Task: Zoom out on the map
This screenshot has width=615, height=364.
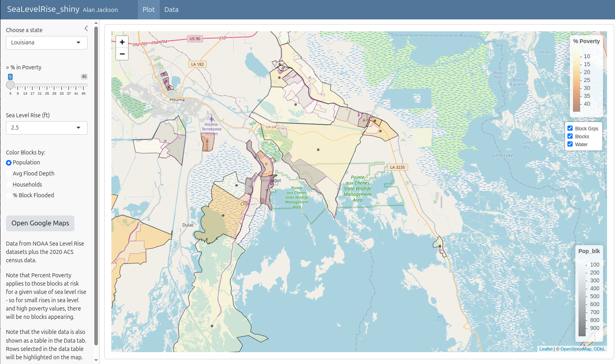Action: click(x=122, y=54)
